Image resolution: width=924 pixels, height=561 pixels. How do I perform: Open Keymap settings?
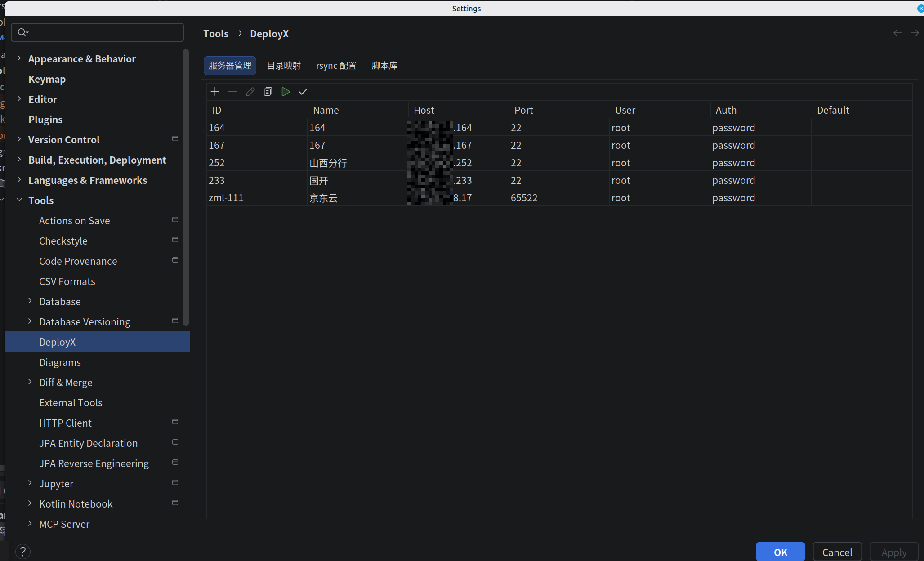(x=47, y=79)
